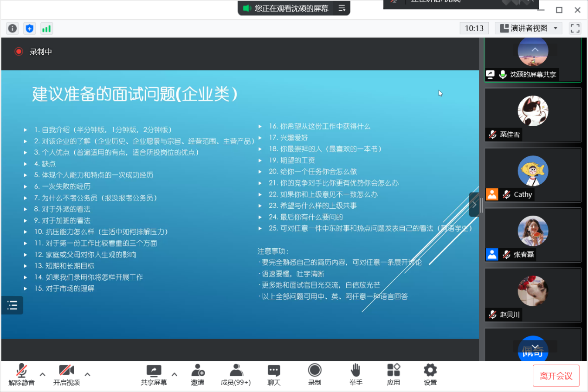This screenshot has width=588, height=392.
Task: Expand share options arrow beside 共享屏幕
Action: pyautogui.click(x=174, y=374)
